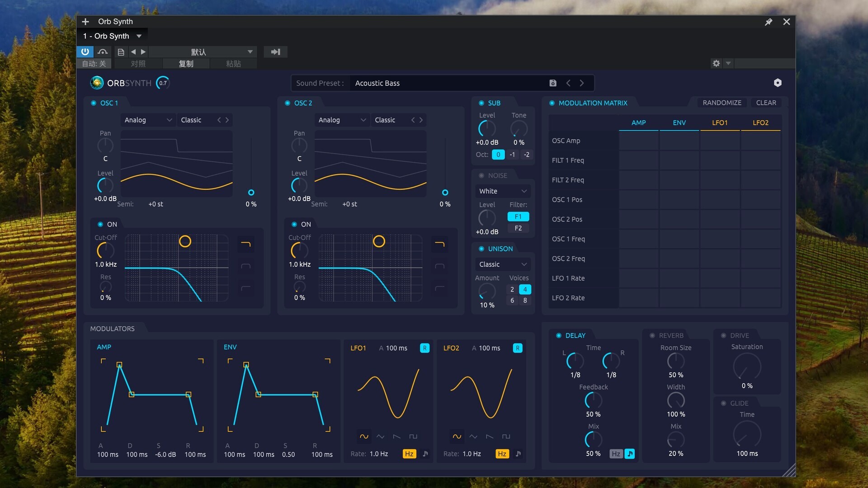Select the LFO1 matrix column tab

(x=719, y=123)
